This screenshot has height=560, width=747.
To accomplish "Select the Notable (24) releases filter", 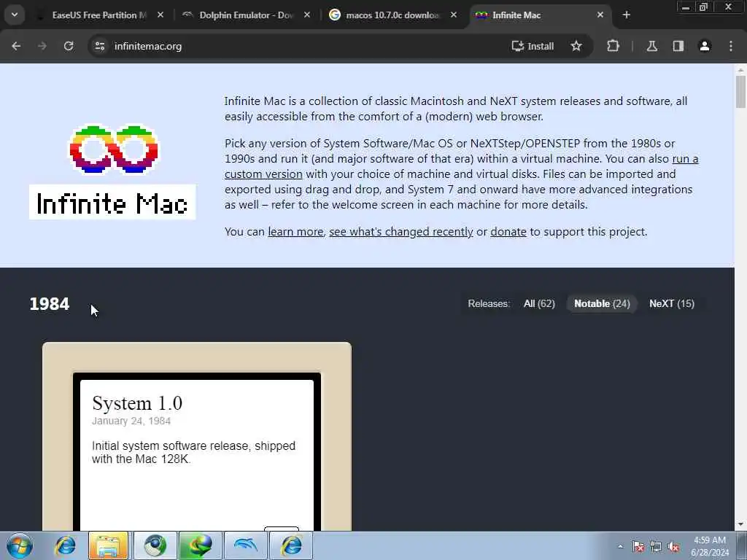I will pyautogui.click(x=602, y=304).
